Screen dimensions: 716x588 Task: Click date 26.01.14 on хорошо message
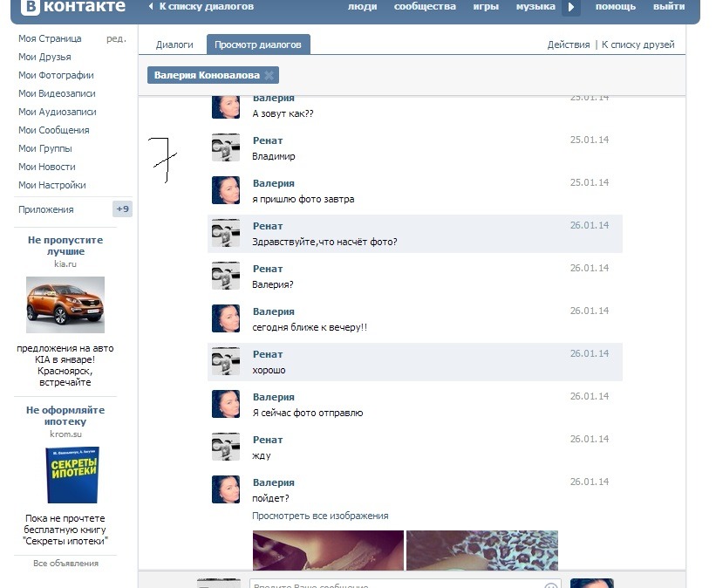click(x=589, y=353)
